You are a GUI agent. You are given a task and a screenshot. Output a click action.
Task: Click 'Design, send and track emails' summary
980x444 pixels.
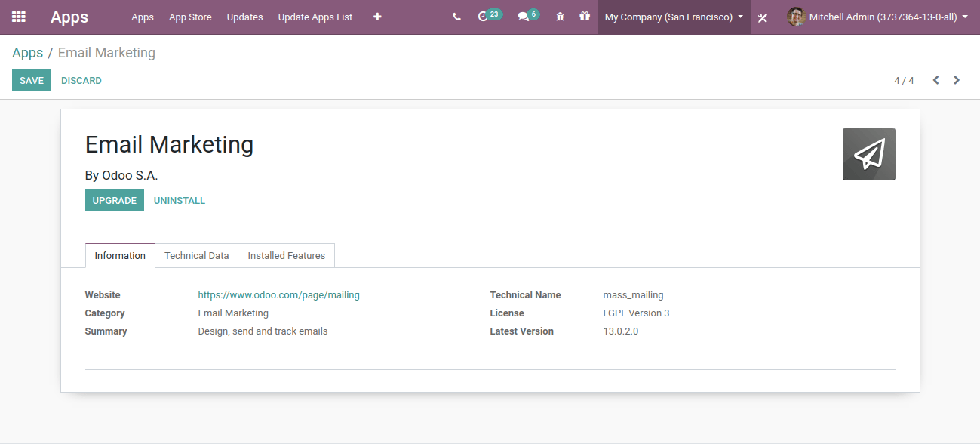pyautogui.click(x=263, y=331)
